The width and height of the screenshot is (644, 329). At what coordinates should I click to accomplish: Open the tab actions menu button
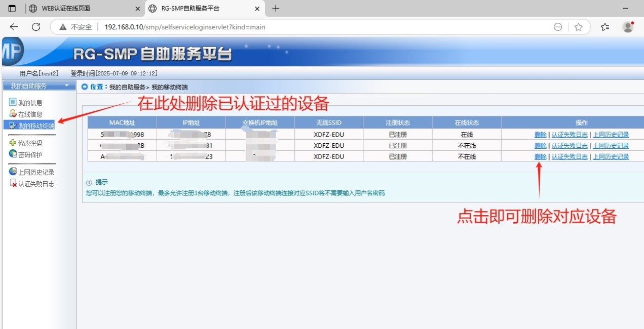(12, 9)
